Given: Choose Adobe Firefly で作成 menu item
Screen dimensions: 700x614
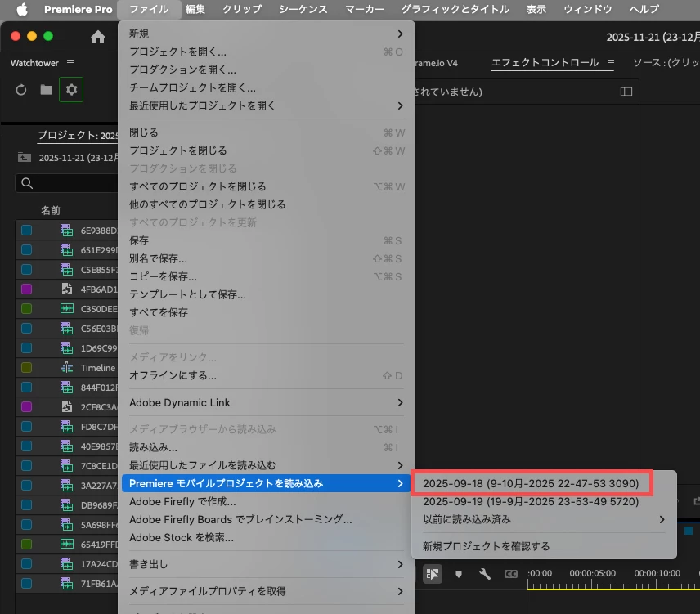Looking at the screenshot, I should click(266, 501).
